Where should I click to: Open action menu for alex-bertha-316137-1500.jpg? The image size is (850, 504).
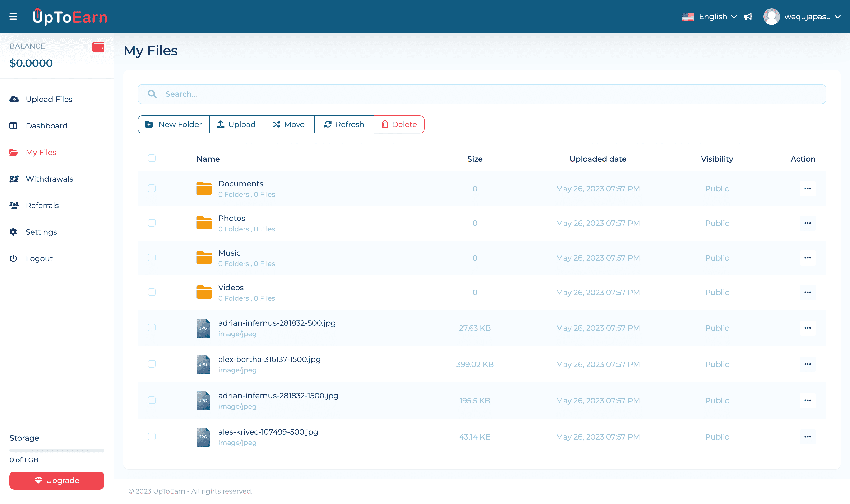click(x=808, y=364)
